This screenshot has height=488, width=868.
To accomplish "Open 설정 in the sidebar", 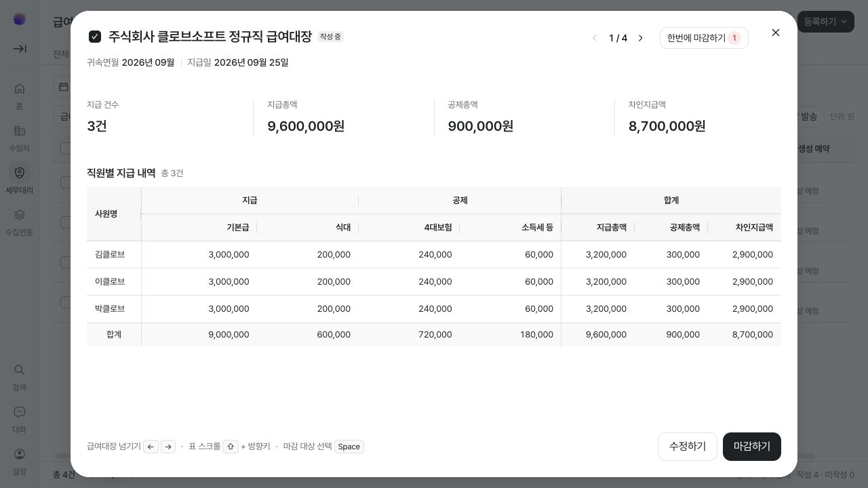I will [x=20, y=461].
